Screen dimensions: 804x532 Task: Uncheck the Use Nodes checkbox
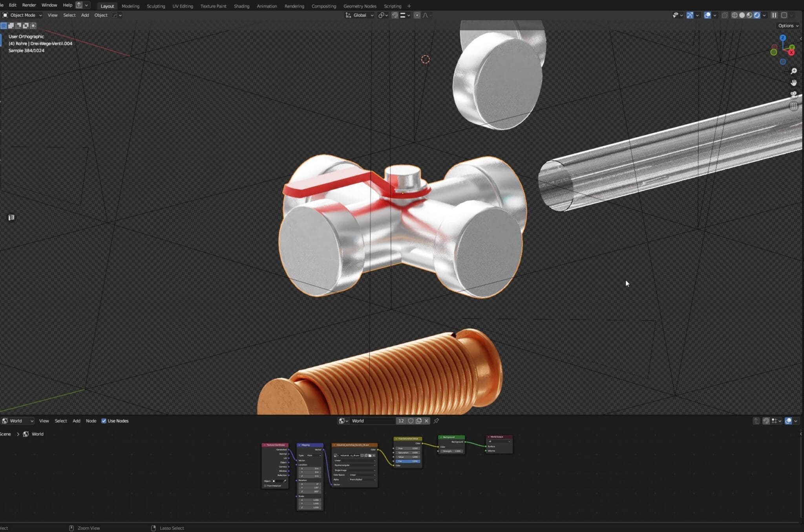pos(104,420)
